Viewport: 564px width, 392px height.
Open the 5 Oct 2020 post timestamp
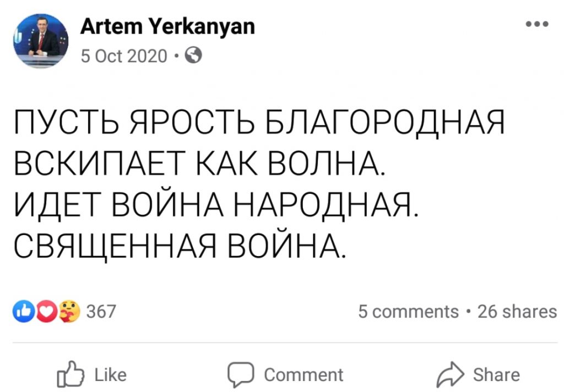[x=123, y=56]
